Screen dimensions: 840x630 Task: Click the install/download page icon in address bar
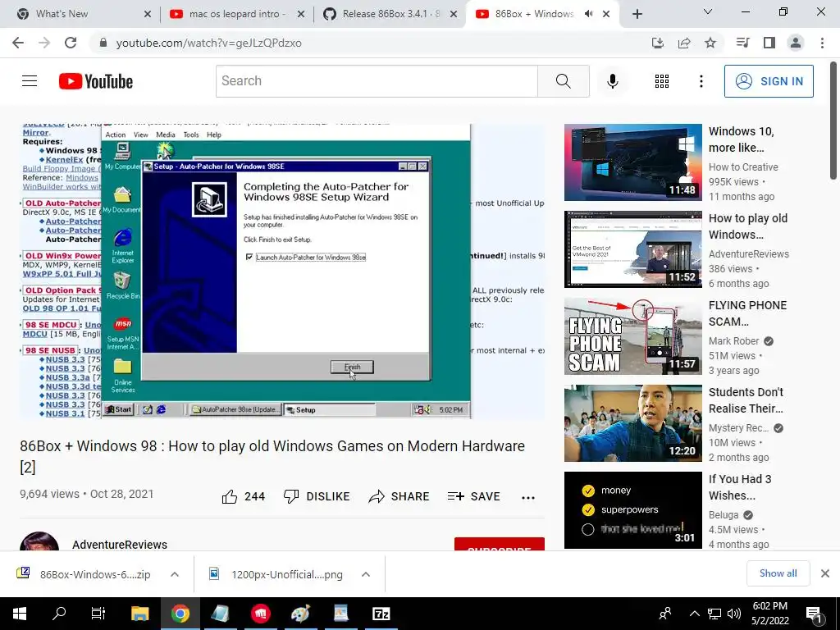(658, 43)
